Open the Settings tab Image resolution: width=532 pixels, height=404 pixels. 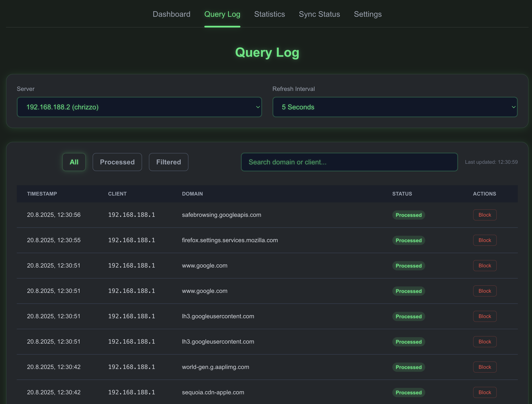(368, 14)
